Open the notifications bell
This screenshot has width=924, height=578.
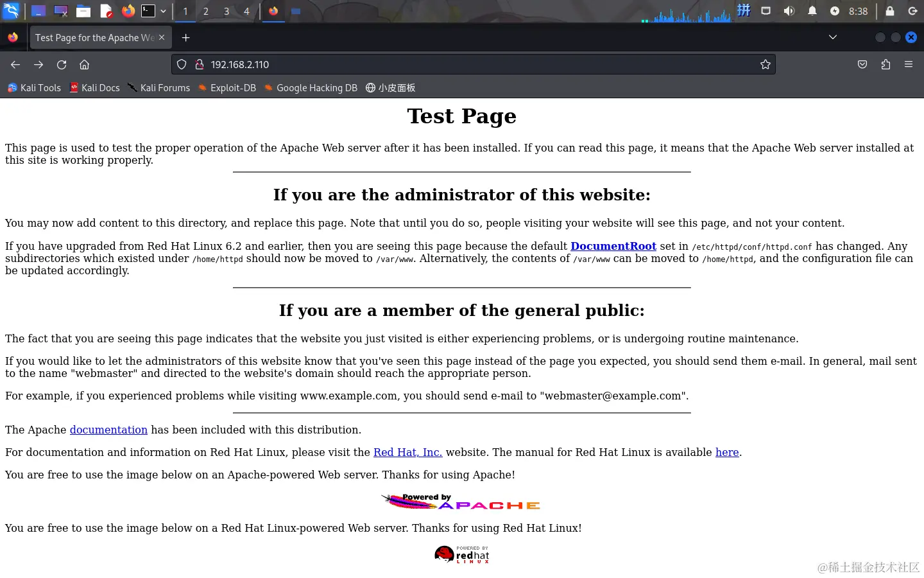pos(812,11)
